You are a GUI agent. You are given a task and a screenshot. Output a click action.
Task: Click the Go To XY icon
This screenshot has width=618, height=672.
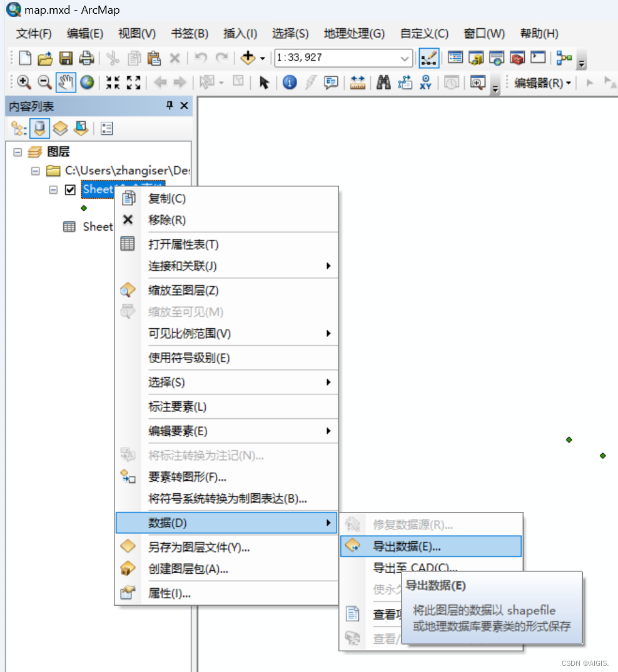425,83
